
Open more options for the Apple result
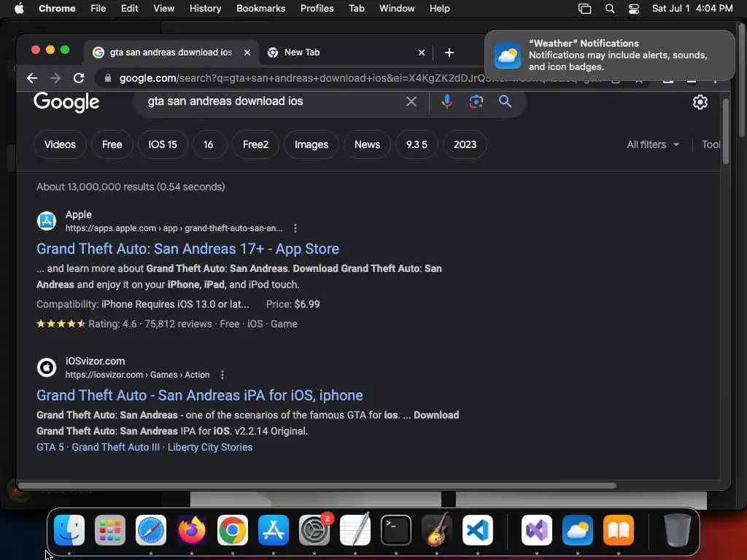(295, 228)
